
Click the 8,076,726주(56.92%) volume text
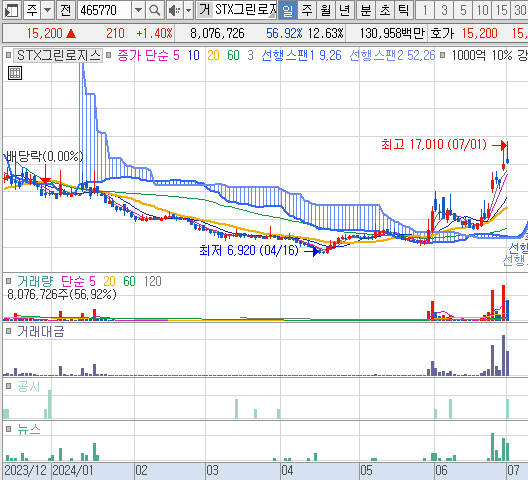(x=62, y=294)
